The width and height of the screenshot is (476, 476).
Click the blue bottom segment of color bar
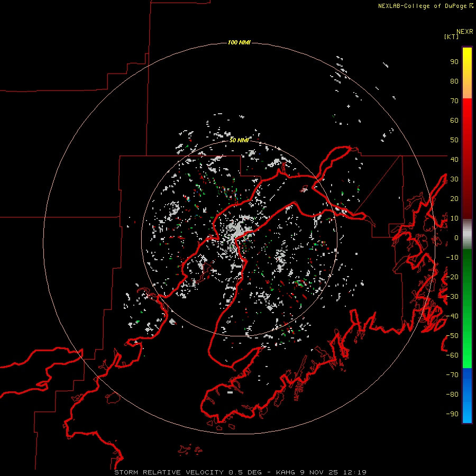pyautogui.click(x=467, y=396)
